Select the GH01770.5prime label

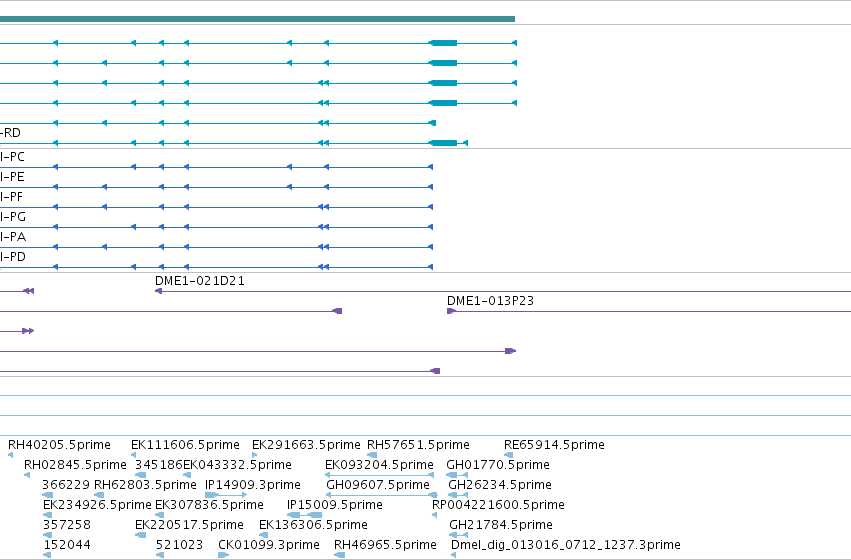(x=498, y=465)
